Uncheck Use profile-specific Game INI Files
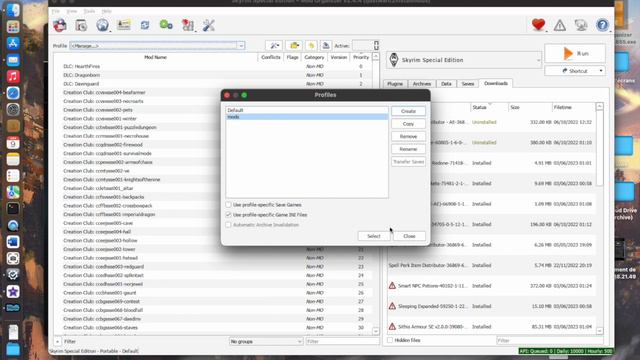 [229, 215]
